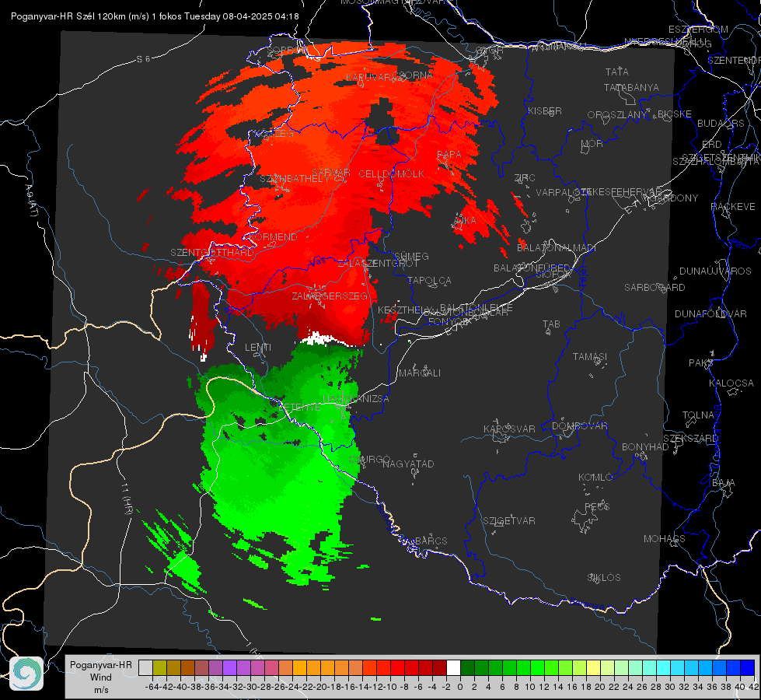The width and height of the screenshot is (761, 700).
Task: Click the KAPOSVAR city label
Action: [x=509, y=429]
